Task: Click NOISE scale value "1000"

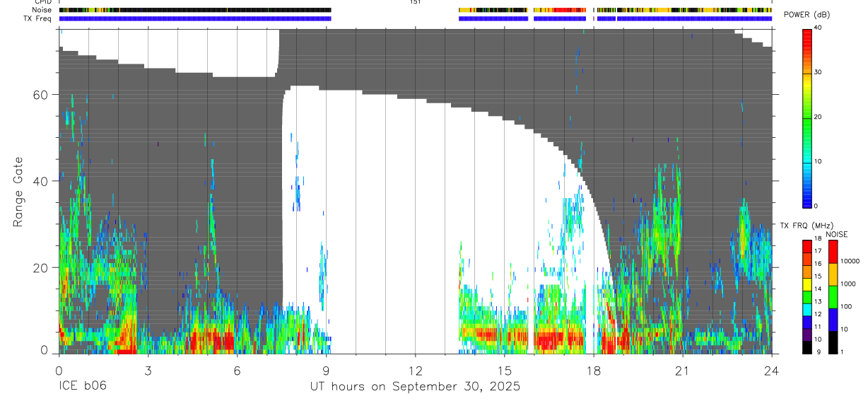Action: (848, 284)
